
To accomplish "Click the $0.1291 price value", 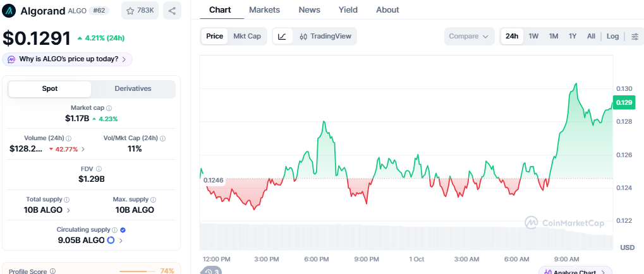I will click(x=37, y=39).
